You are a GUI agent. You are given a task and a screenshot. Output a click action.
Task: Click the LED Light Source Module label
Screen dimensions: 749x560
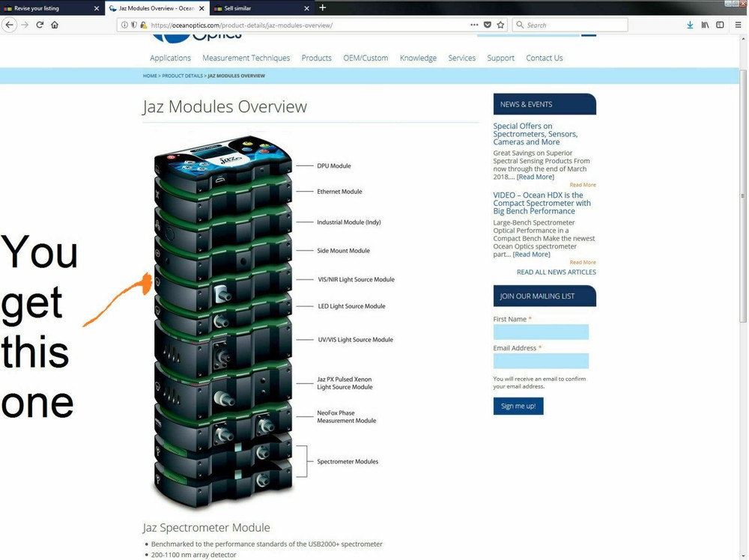pos(351,306)
